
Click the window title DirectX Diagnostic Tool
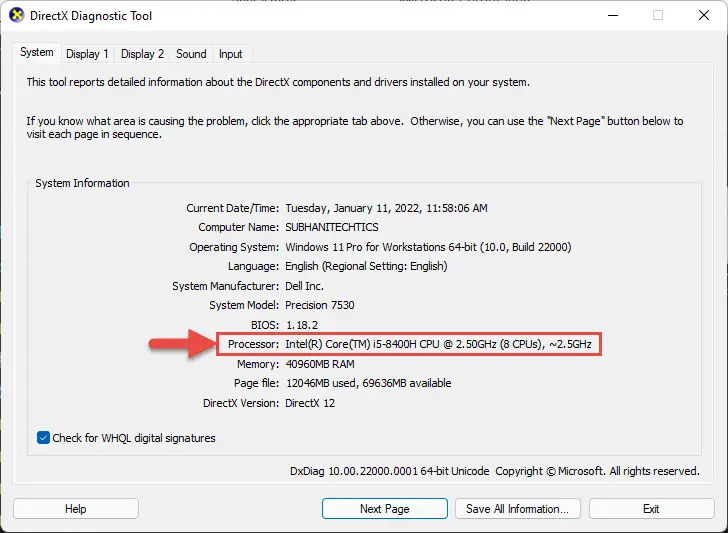[91, 16]
